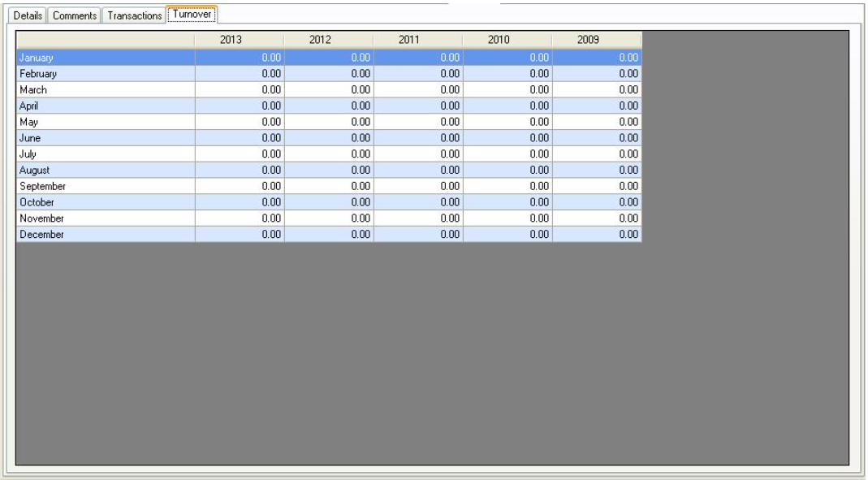Select the November row label

pyautogui.click(x=106, y=218)
